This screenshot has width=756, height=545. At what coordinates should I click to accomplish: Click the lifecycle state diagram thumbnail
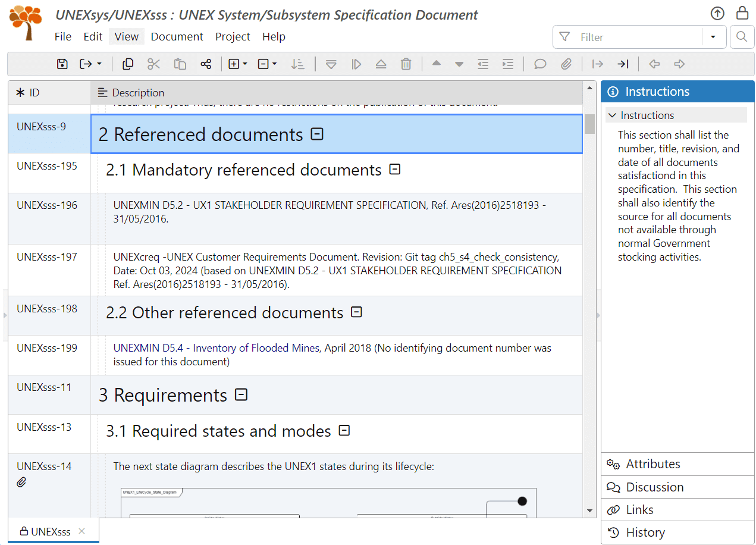pyautogui.click(x=328, y=503)
